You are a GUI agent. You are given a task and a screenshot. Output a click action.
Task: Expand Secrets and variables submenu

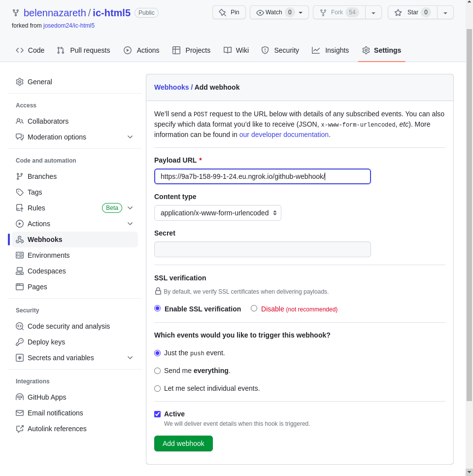[x=130, y=358]
